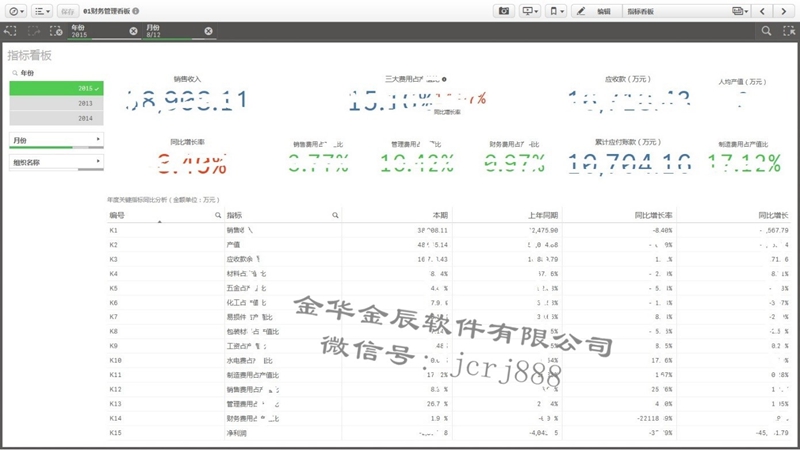Image resolution: width=800 pixels, height=450 pixels.
Task: Deselect 2015 in the 年份 filter
Action: [x=56, y=88]
